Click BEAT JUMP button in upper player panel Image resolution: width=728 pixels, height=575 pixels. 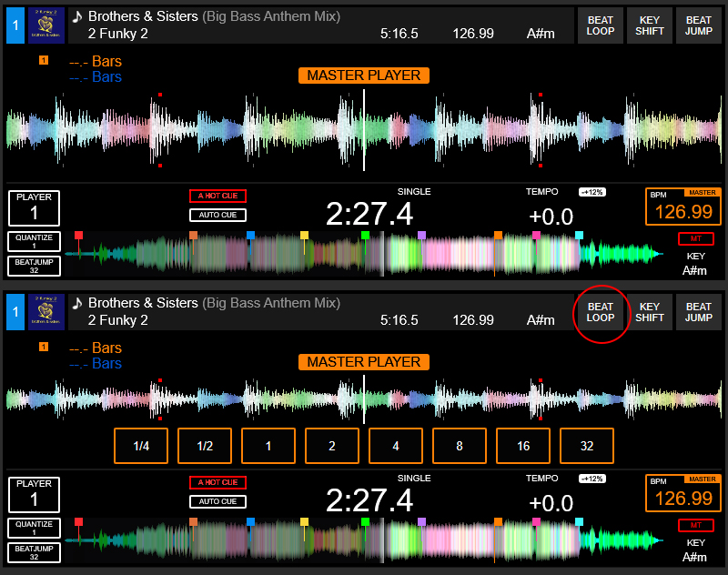pos(699,25)
